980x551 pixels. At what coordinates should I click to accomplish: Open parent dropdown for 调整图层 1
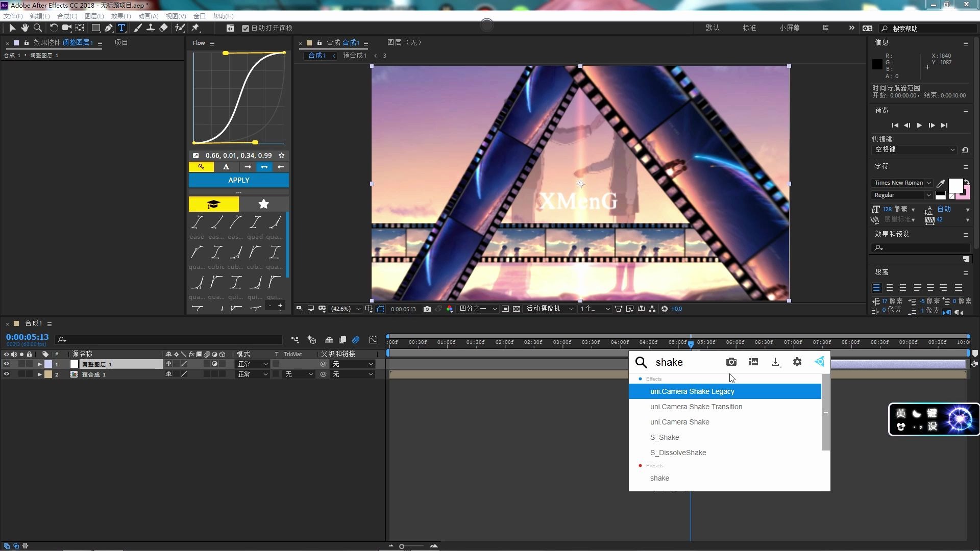353,364
